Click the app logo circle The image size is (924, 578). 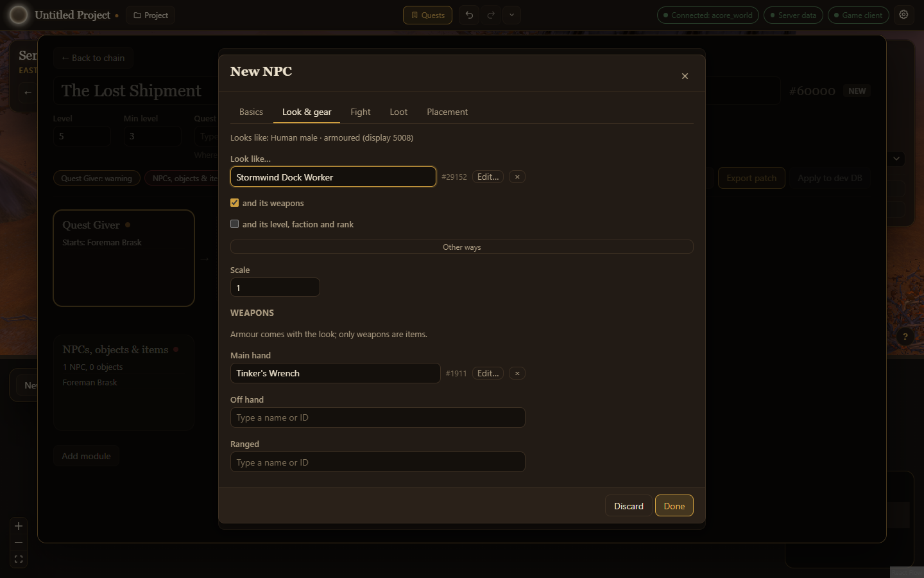click(19, 15)
